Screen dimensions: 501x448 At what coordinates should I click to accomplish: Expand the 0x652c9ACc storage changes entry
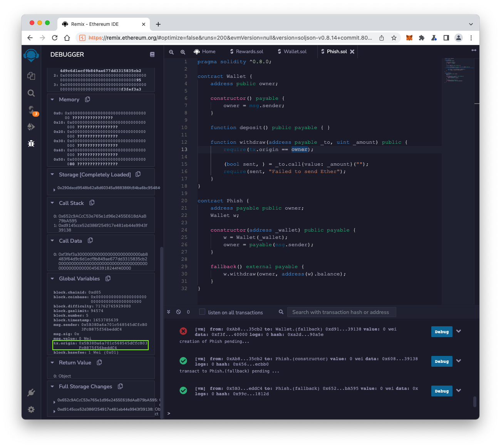(54, 402)
